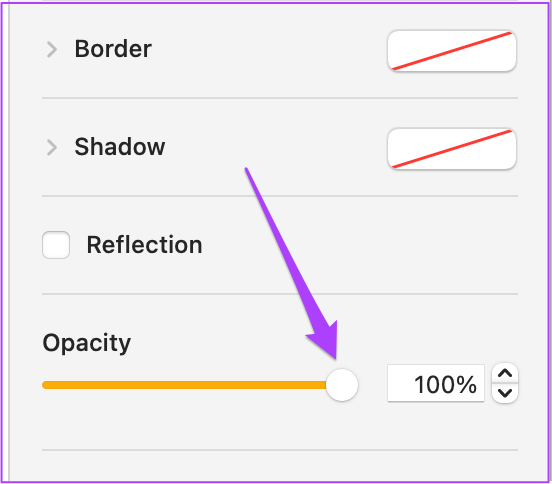Expand the Shadow section chevron
The height and width of the screenshot is (484, 552).
52,147
